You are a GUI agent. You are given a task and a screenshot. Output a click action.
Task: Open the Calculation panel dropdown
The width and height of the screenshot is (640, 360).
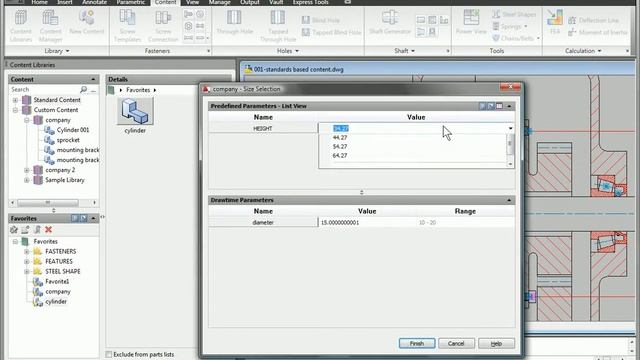coord(583,51)
